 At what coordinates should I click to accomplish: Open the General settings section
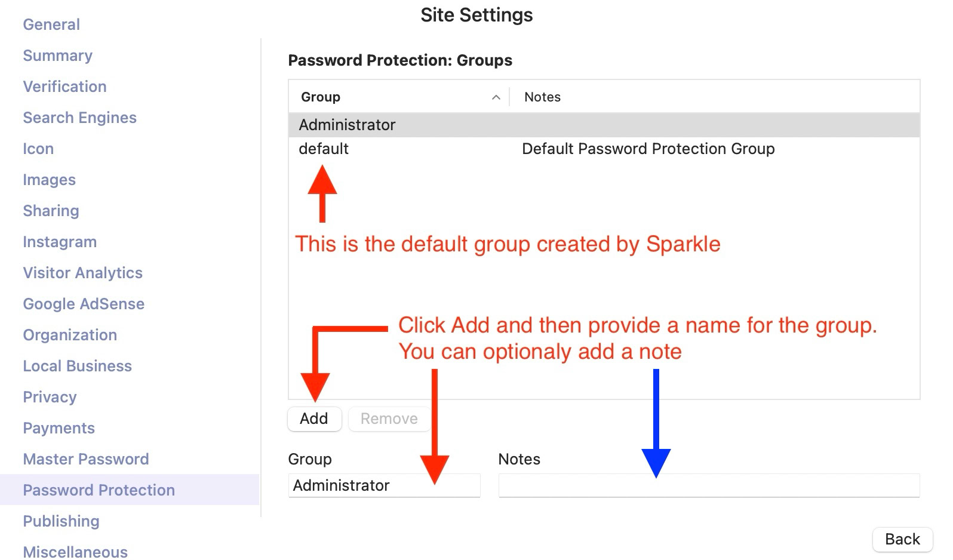[51, 24]
